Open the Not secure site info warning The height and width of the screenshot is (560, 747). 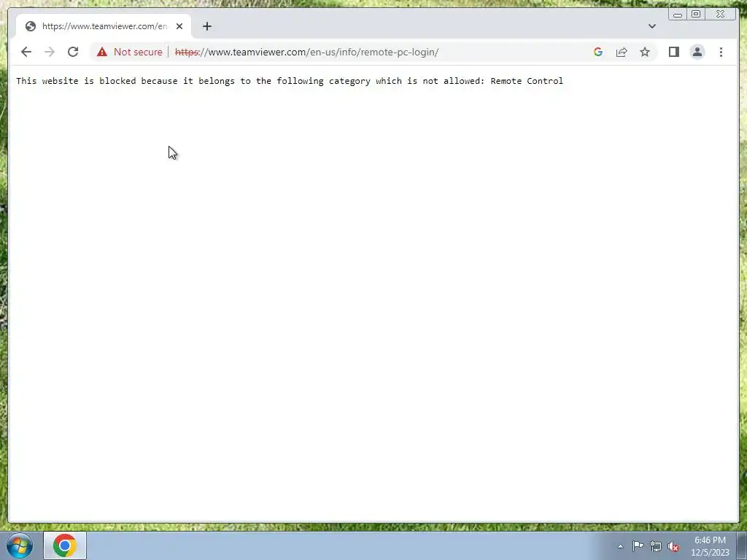click(x=129, y=52)
